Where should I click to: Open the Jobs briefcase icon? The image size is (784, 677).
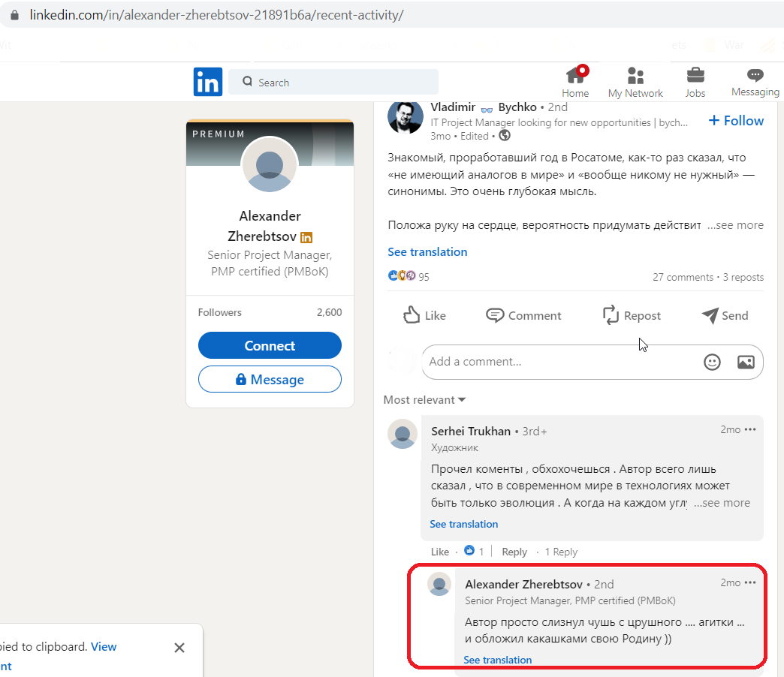(x=695, y=76)
